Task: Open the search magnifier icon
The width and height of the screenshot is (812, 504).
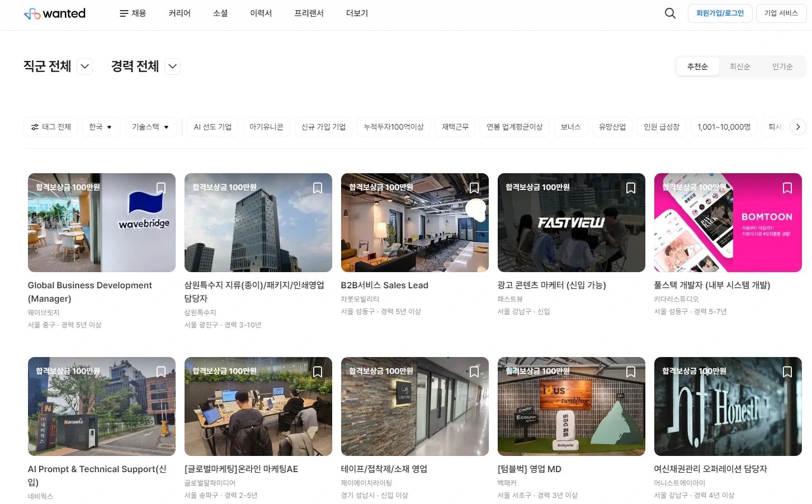Action: tap(670, 13)
